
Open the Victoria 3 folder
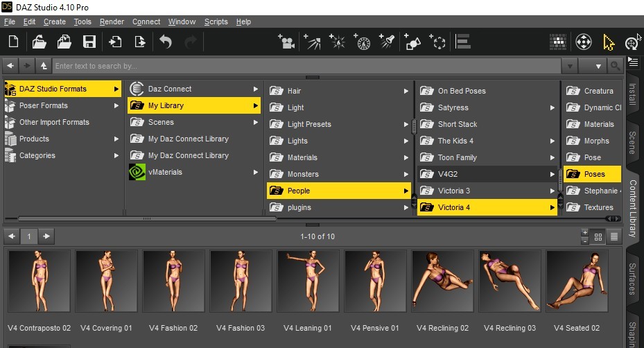[x=487, y=191]
